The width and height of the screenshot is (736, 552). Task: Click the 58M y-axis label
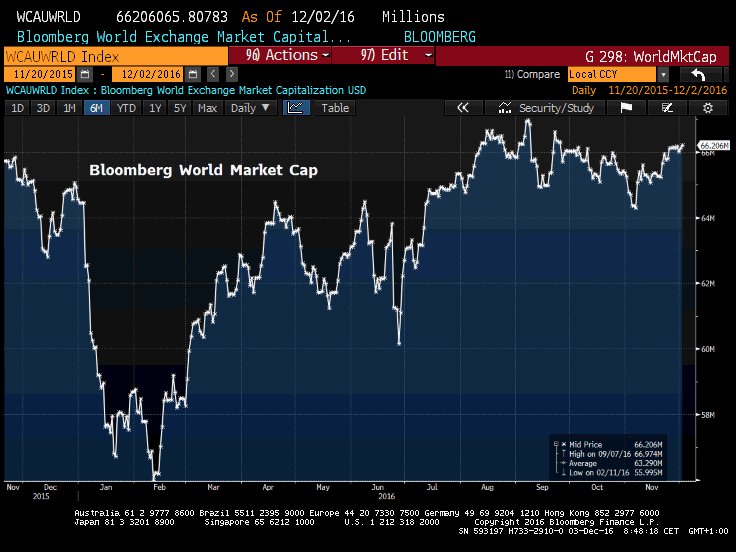click(x=708, y=415)
